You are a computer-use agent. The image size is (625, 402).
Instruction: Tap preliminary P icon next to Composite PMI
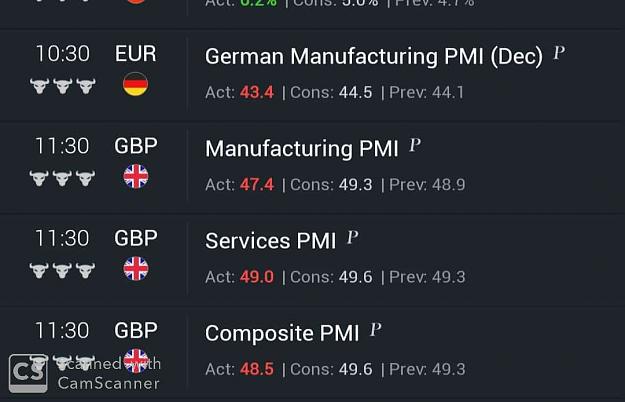[x=375, y=330]
